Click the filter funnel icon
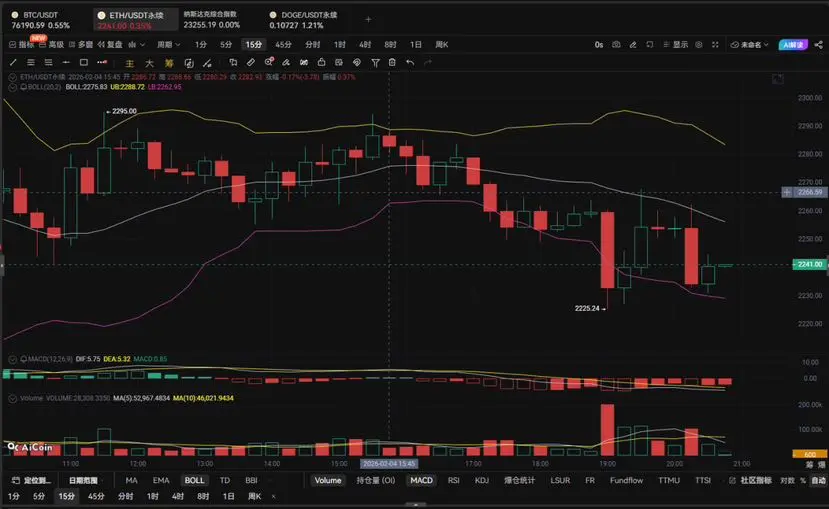Screen dimensions: 829x509 coord(375,62)
